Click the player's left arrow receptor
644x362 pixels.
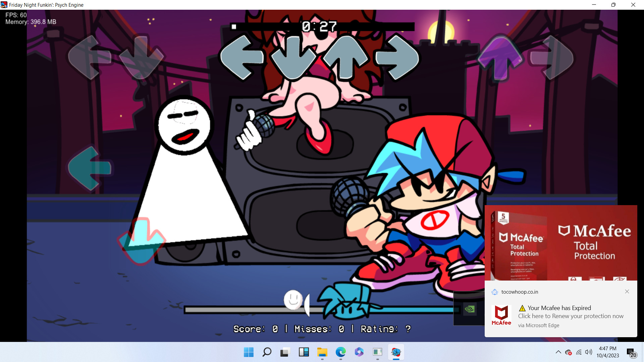241,58
